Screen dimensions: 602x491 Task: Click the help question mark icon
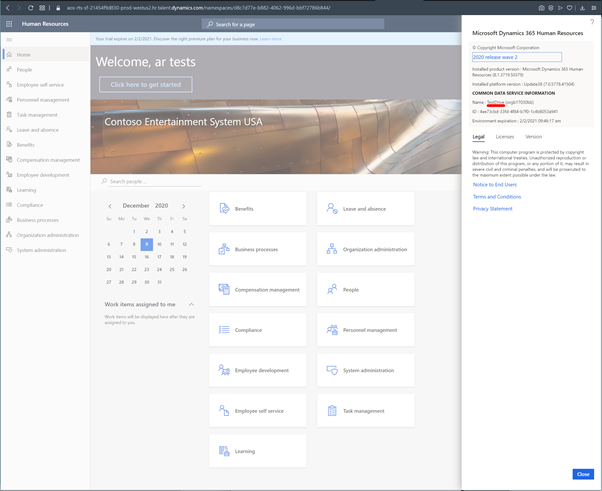point(592,22)
